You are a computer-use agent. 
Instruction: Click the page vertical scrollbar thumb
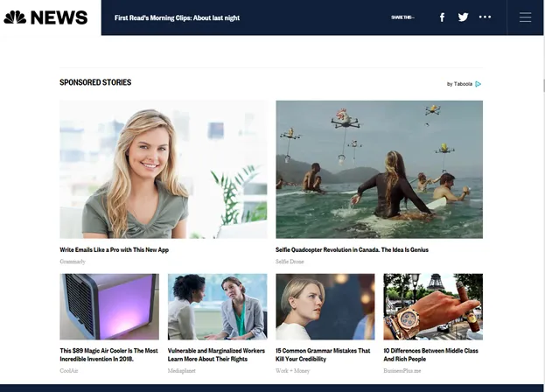click(544, 86)
